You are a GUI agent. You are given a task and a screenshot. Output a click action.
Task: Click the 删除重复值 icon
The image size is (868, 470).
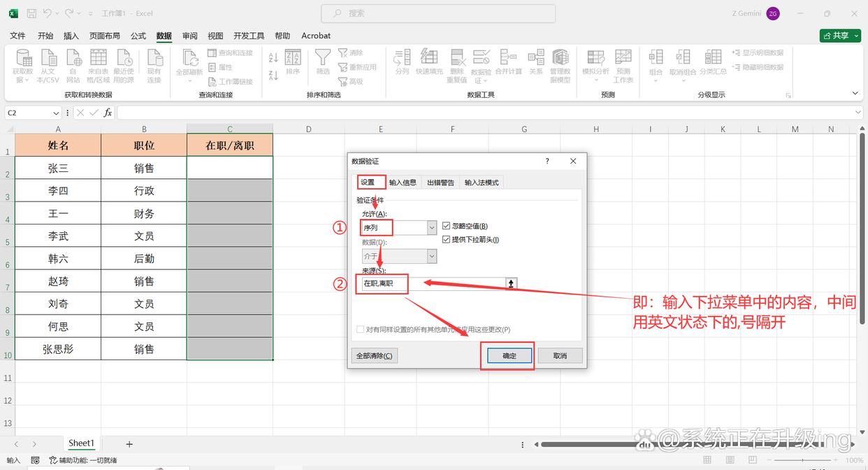tap(457, 58)
